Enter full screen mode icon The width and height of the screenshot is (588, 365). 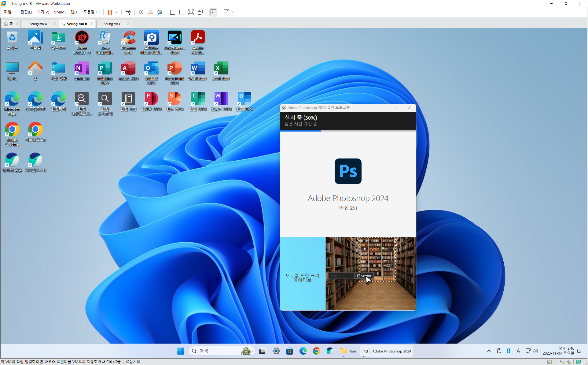[191, 12]
